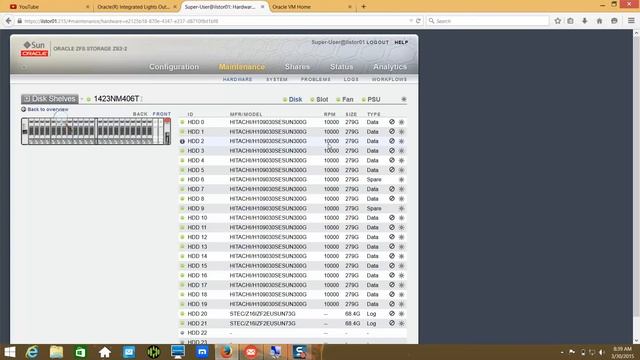Open the Analytics tab
This screenshot has height=360, width=640.
click(390, 67)
